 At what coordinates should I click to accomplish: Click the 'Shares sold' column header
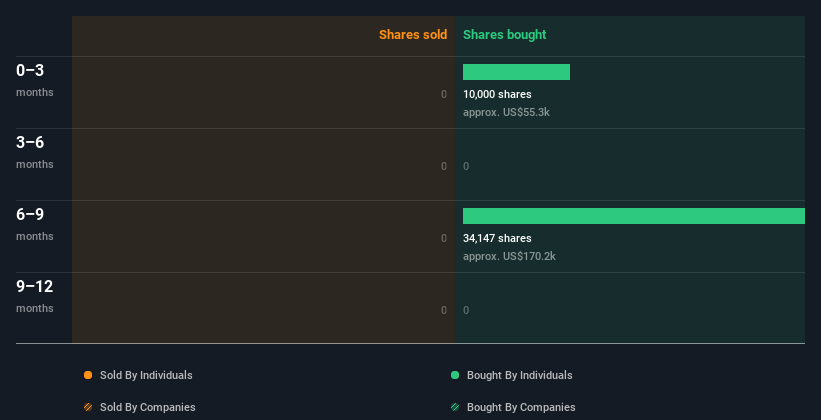[x=413, y=35]
